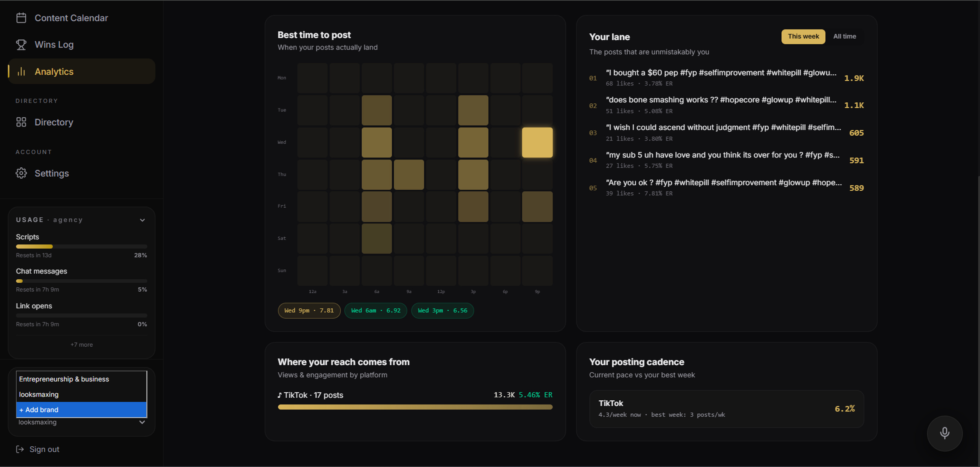Click the brightest Wed 9p heatmap cell
This screenshot has height=467, width=980.
(537, 143)
